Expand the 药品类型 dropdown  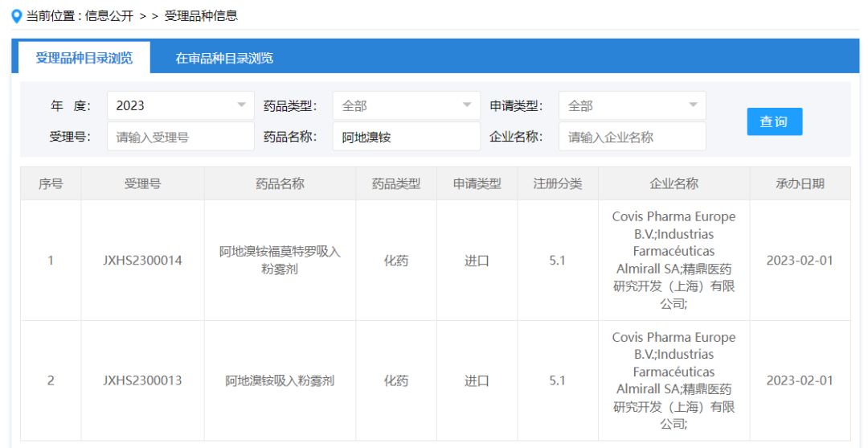406,105
